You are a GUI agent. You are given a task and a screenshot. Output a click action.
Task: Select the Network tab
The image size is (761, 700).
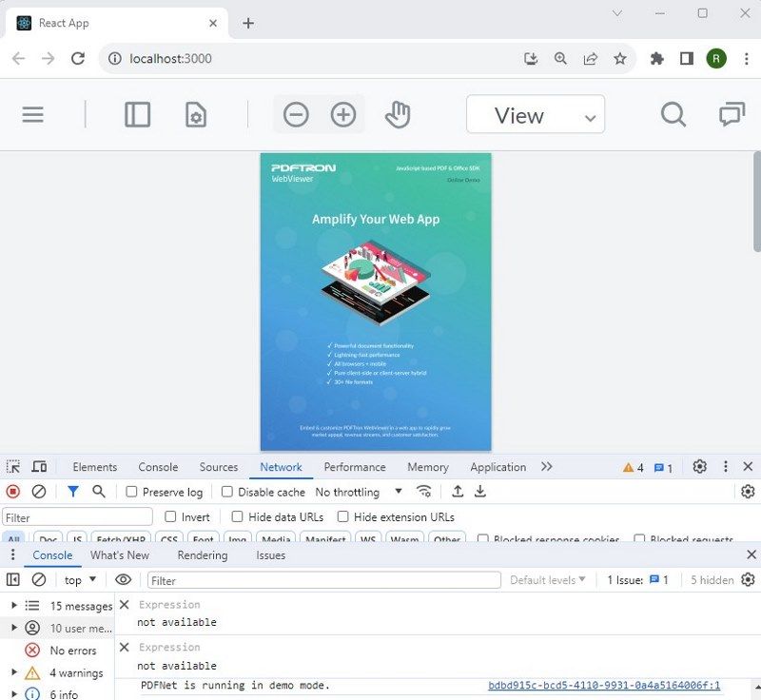click(281, 467)
